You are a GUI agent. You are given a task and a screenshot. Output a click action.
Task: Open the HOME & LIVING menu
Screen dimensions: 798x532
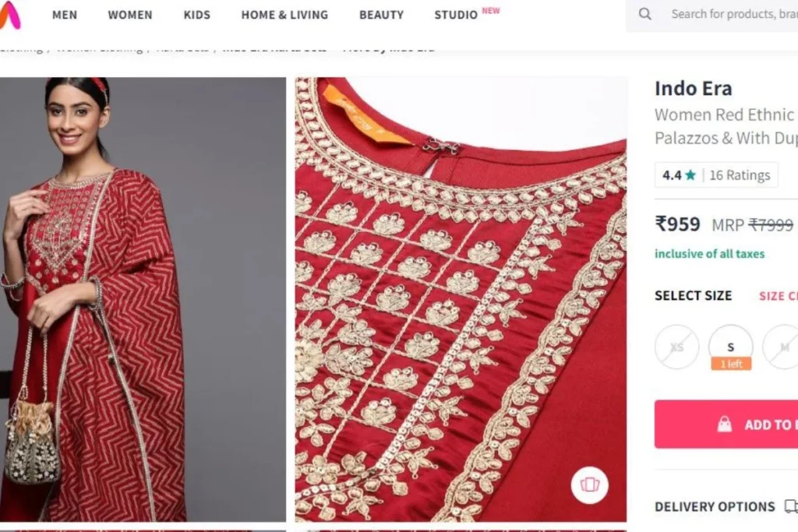pos(284,16)
